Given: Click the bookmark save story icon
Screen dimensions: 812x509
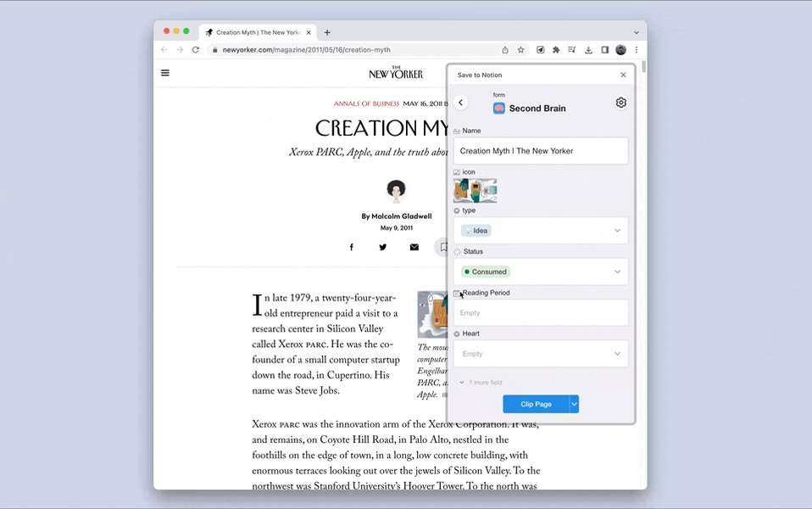Looking at the screenshot, I should [442, 247].
